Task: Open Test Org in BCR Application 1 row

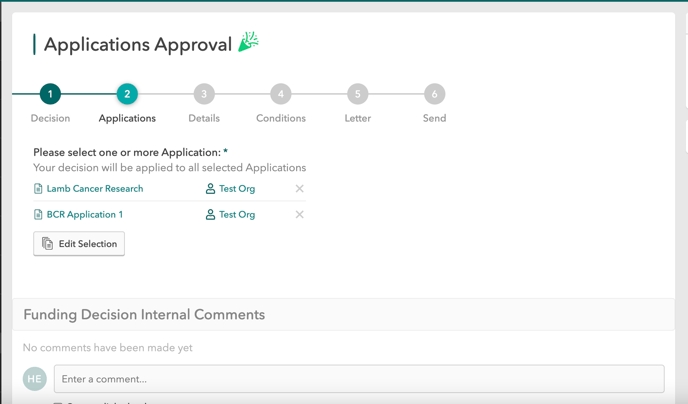Action: click(x=237, y=215)
